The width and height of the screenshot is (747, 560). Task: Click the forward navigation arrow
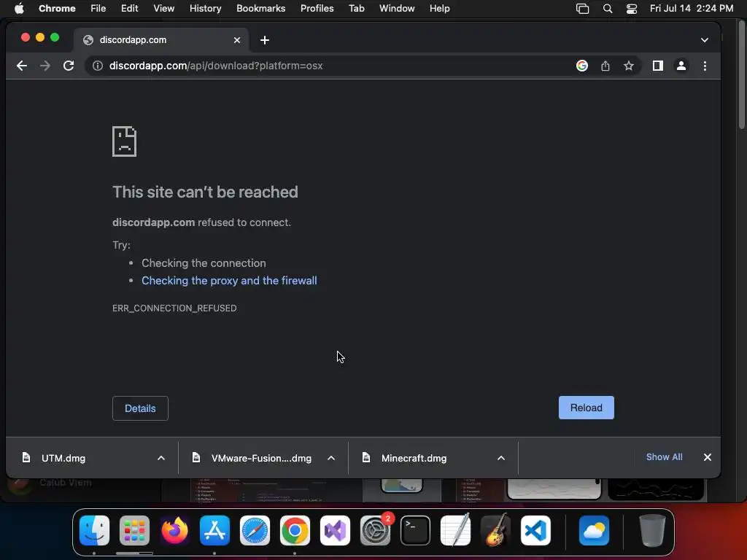[x=45, y=66]
